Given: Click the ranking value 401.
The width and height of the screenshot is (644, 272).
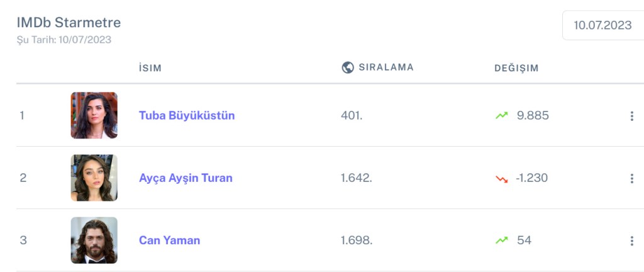Looking at the screenshot, I should [x=352, y=116].
